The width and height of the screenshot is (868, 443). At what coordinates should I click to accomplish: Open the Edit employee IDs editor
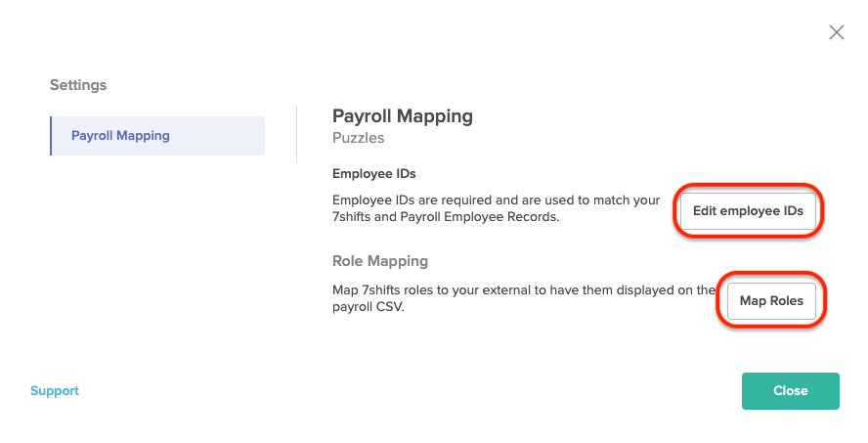748,211
